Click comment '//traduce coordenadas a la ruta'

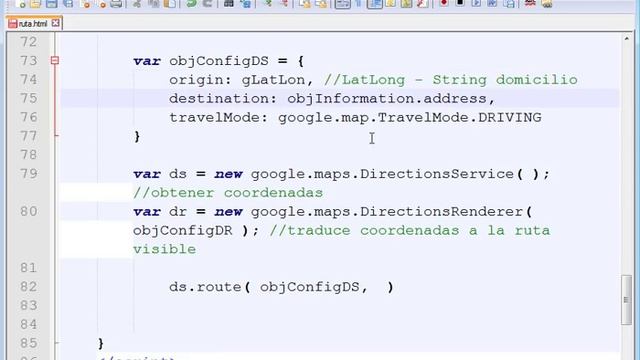(410, 231)
